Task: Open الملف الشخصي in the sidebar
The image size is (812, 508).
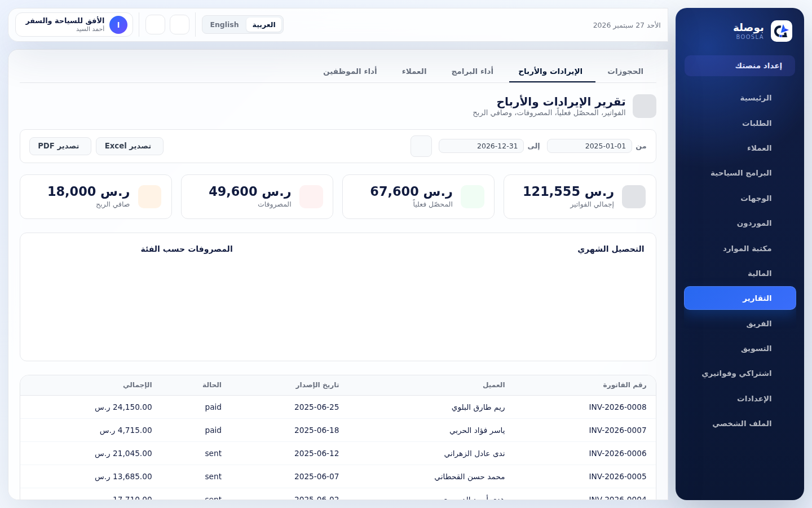Action: [x=740, y=423]
